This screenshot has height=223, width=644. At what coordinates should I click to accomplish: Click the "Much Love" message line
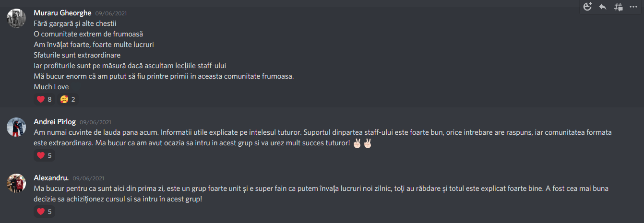pos(51,87)
